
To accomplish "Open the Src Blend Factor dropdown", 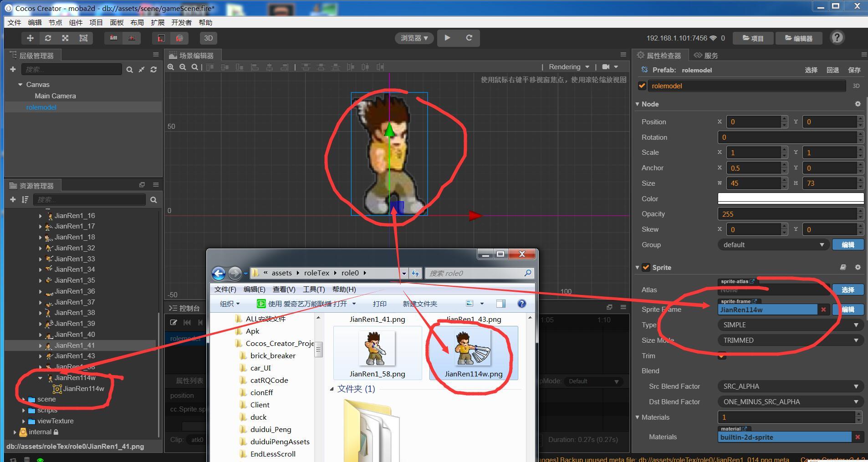I will [791, 386].
